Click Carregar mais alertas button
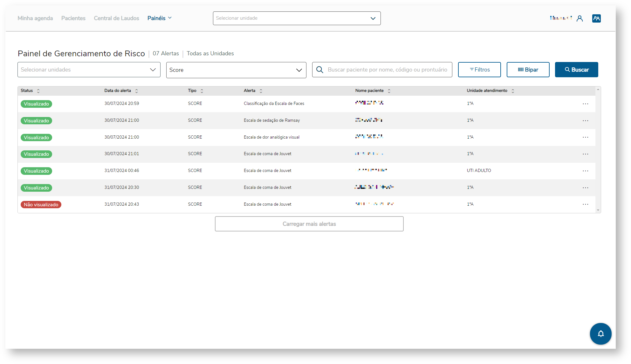The image size is (631, 364). pos(309,224)
